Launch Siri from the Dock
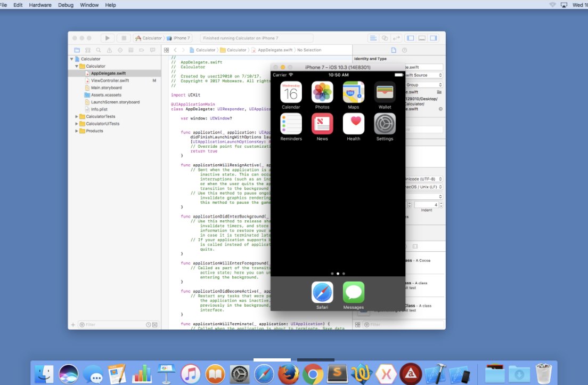 pyautogui.click(x=68, y=374)
